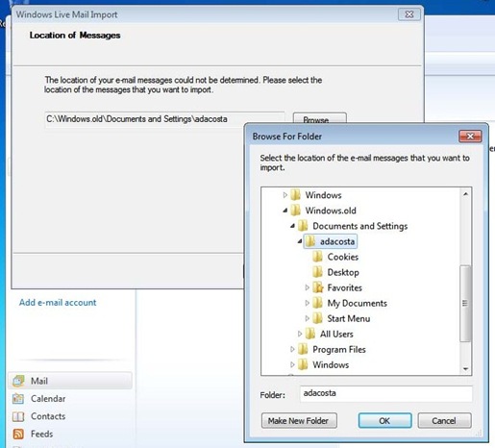Click the folder tree scrollbar thumb
495x448 pixels.
[x=465, y=303]
